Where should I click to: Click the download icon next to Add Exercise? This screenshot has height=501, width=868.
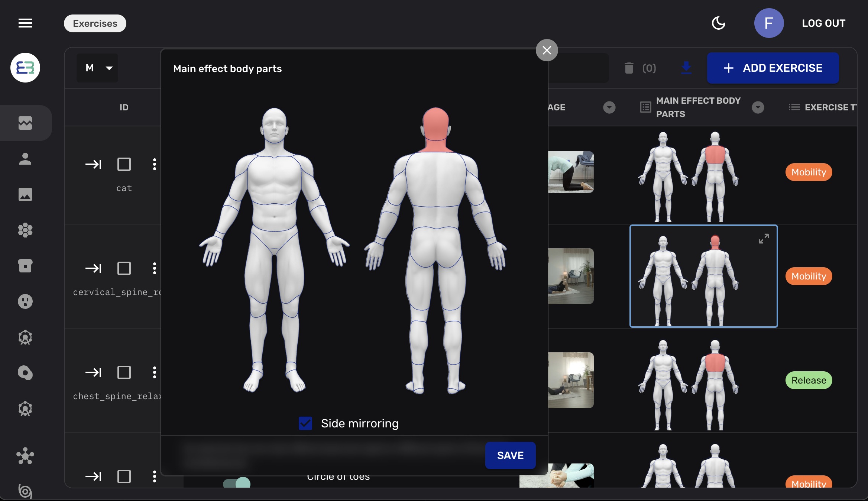pyautogui.click(x=686, y=68)
